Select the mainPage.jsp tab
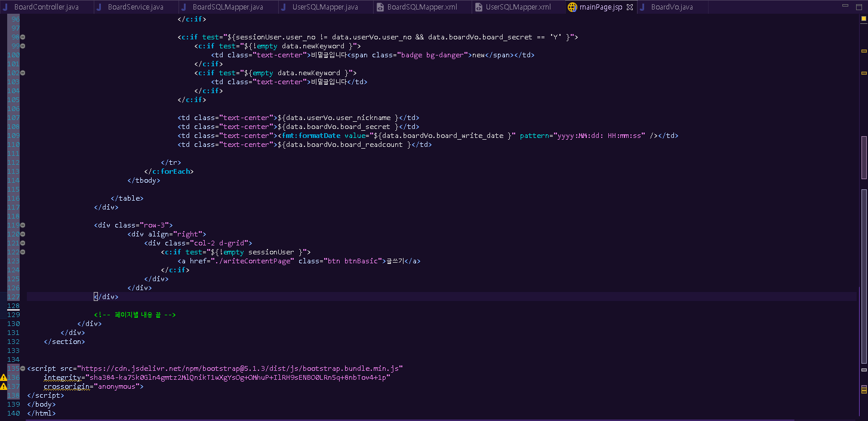 601,7
